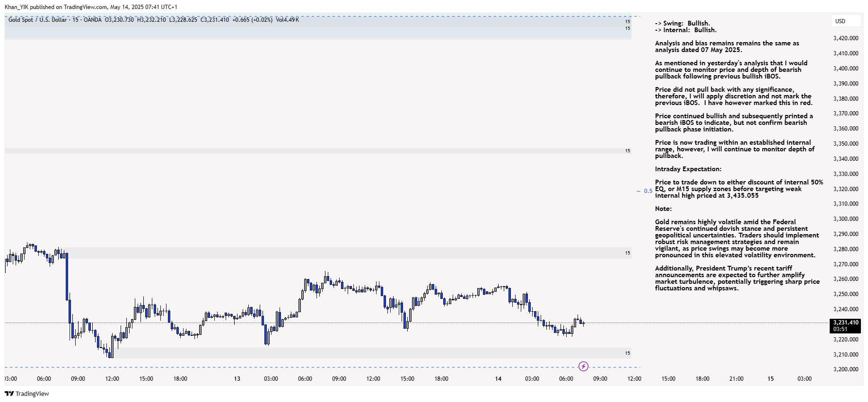Select the 3,420.000 price axis label

[x=846, y=38]
